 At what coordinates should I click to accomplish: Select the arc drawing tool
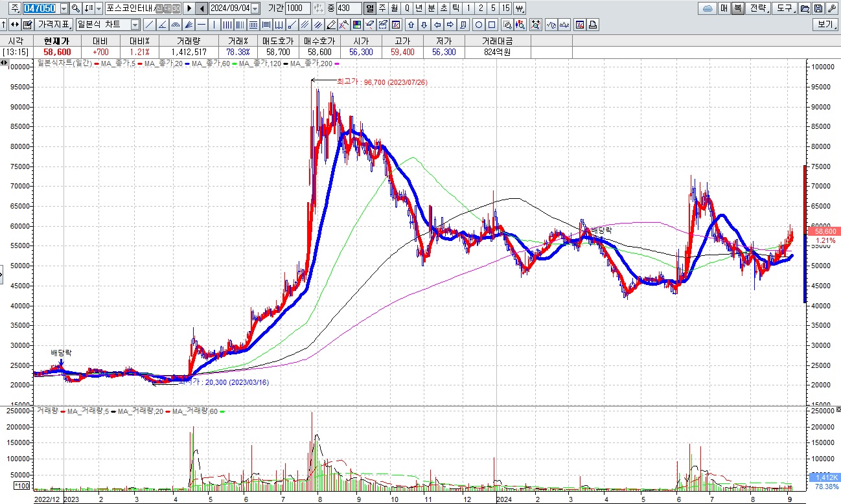click(x=175, y=25)
